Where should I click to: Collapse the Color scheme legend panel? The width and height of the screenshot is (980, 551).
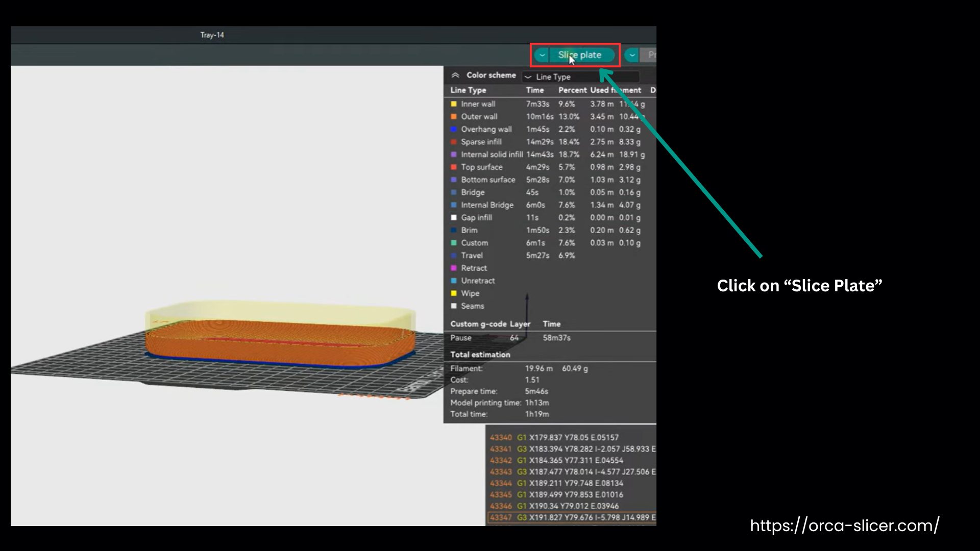455,75
